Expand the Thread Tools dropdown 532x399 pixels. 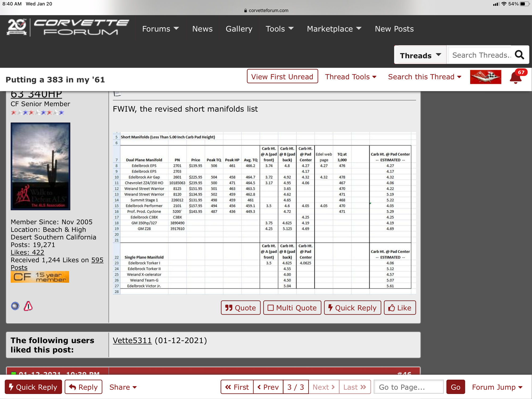[351, 77]
